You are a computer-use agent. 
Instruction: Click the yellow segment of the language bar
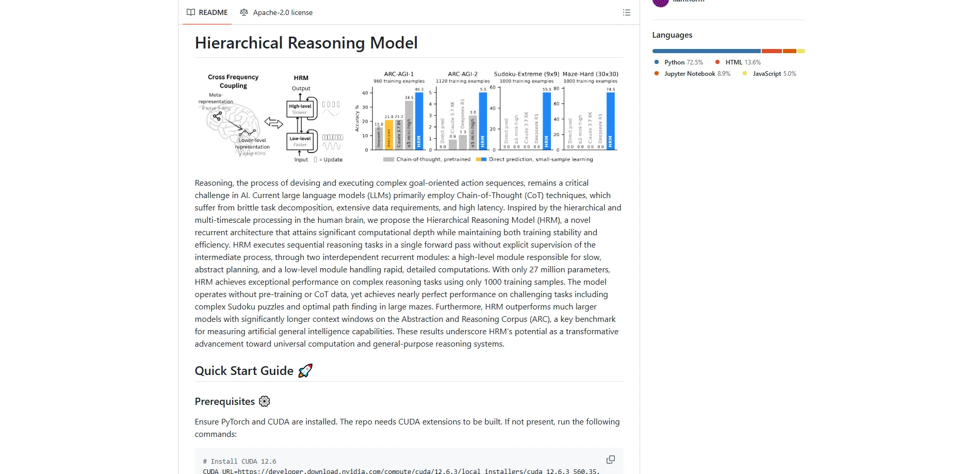[802, 51]
